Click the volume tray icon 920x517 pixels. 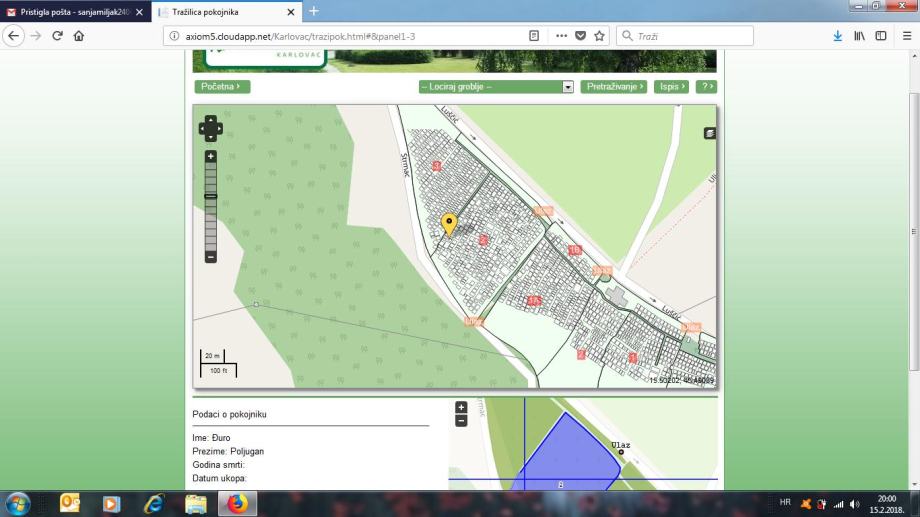(854, 504)
